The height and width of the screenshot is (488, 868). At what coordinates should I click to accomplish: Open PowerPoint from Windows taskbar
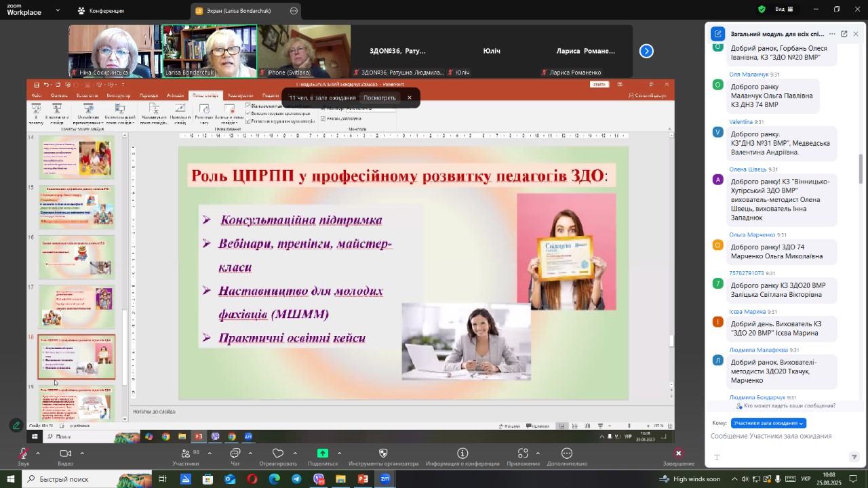(363, 479)
